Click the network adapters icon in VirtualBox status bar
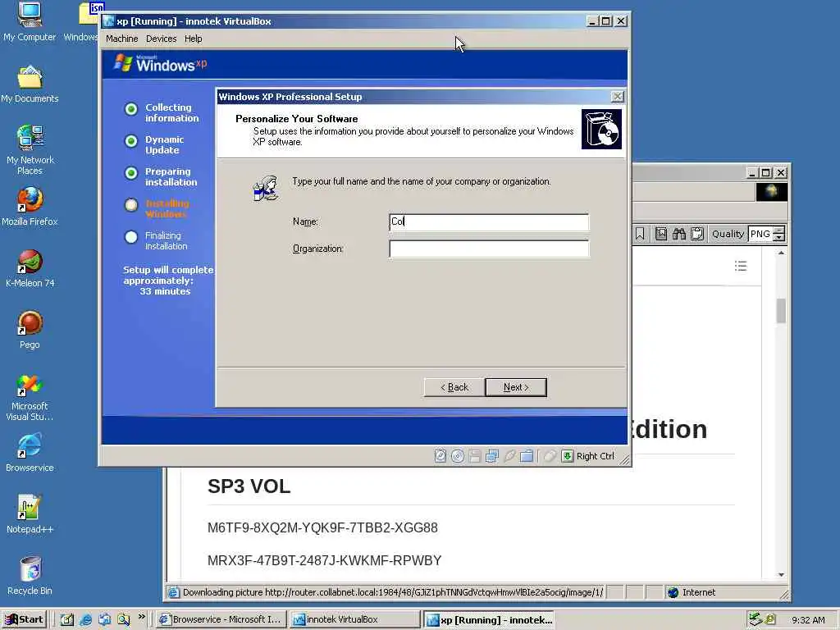Image resolution: width=840 pixels, height=630 pixels. tap(492, 456)
